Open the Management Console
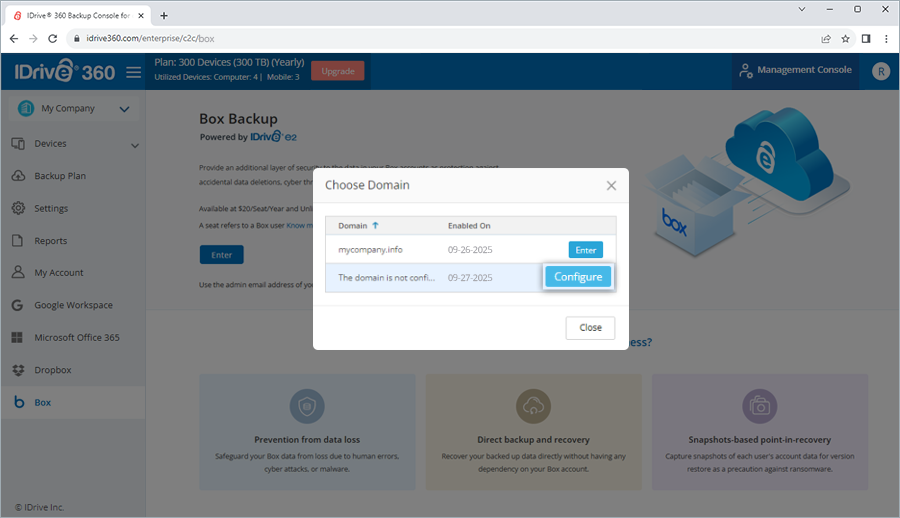 pyautogui.click(x=796, y=70)
